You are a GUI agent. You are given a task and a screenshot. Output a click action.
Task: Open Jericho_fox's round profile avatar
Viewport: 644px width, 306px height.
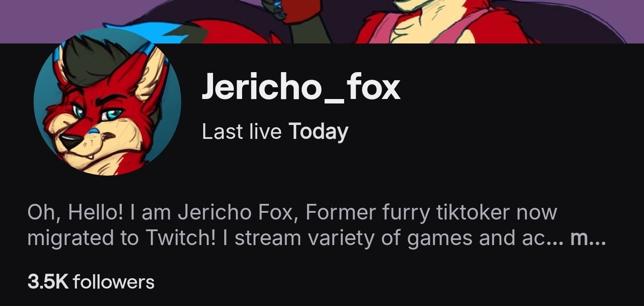tap(107, 102)
